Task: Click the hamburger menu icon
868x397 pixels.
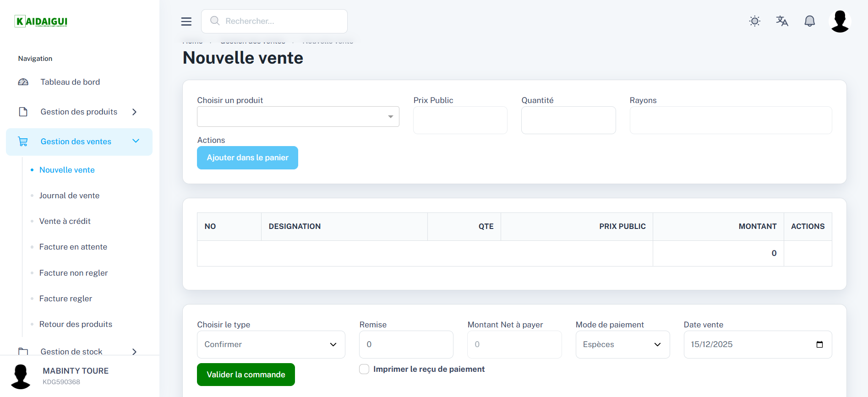Action: (186, 22)
